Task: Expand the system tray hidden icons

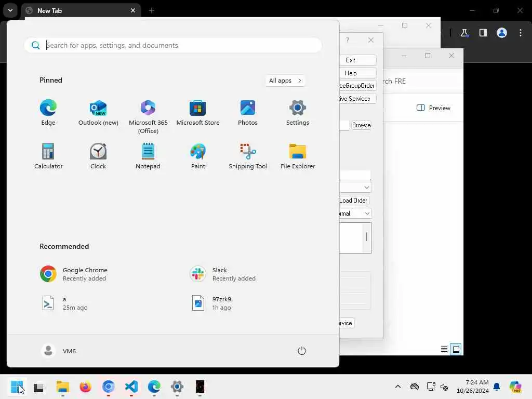Action: point(398,387)
